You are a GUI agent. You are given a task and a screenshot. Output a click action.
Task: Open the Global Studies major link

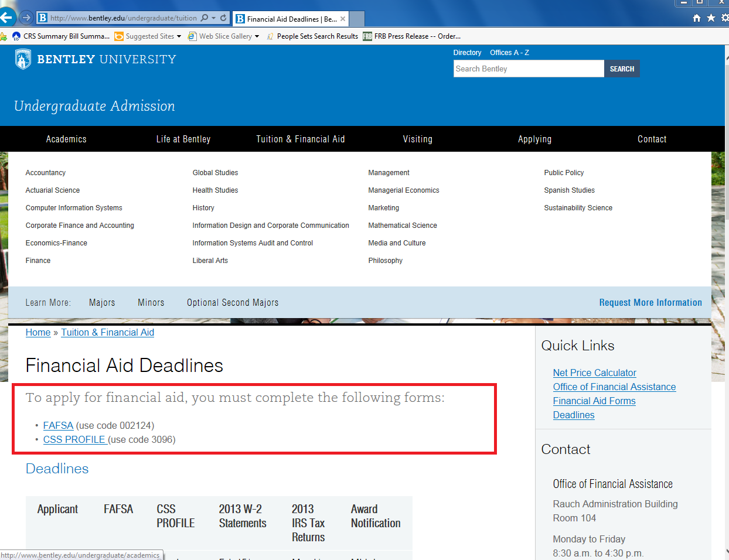216,173
